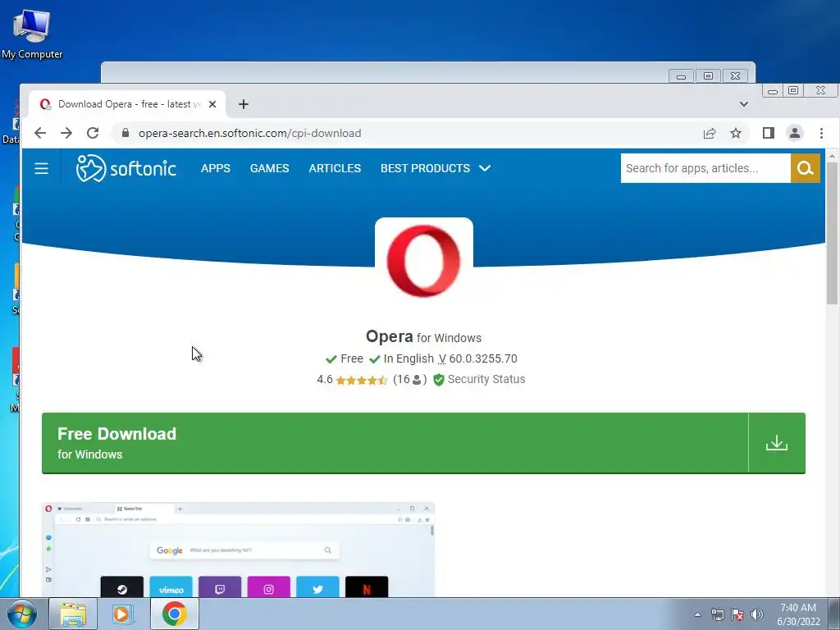Click the network tray icon
840x630 pixels.
click(717, 614)
